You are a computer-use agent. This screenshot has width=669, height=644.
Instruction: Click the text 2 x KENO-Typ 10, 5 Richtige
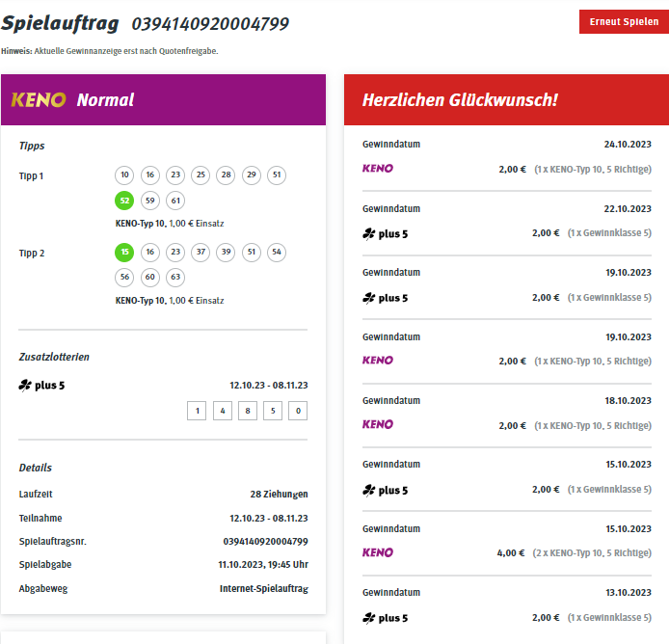[592, 553]
